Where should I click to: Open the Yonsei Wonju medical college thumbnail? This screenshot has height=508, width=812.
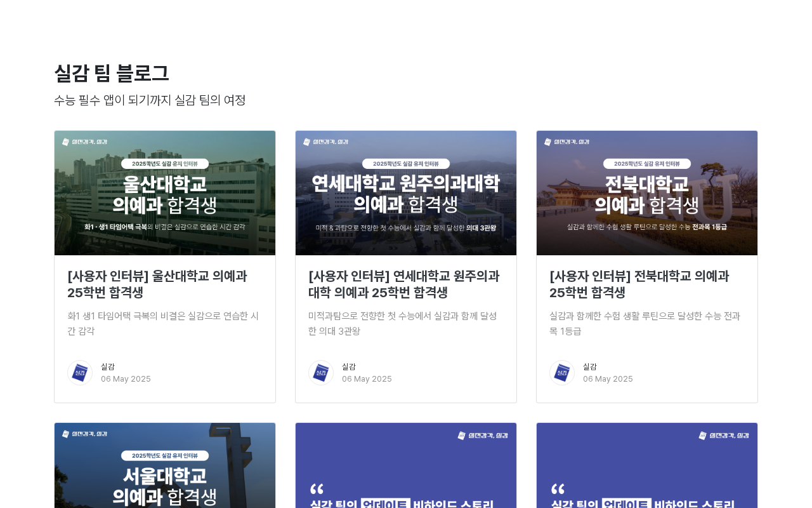coord(406,193)
